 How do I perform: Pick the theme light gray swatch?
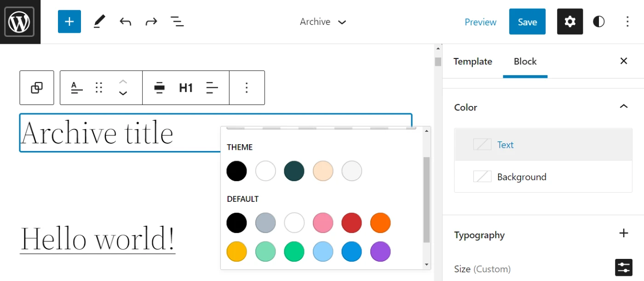pos(352,171)
